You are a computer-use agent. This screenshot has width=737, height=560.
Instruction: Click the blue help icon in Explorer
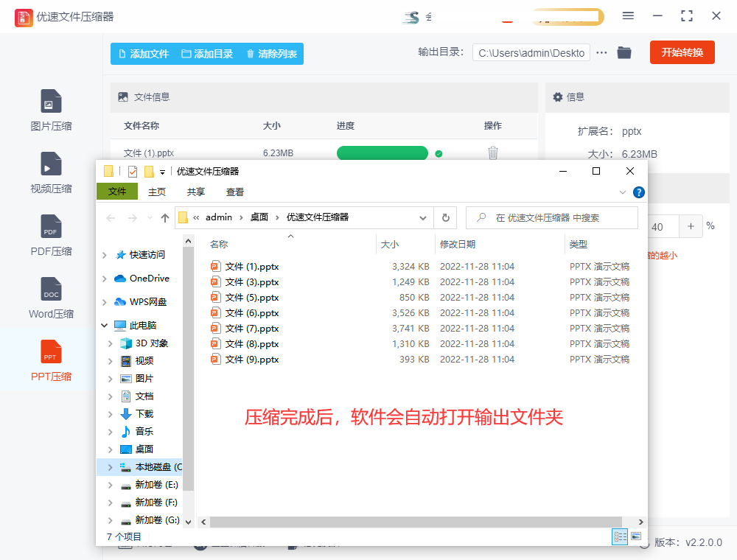tap(638, 192)
